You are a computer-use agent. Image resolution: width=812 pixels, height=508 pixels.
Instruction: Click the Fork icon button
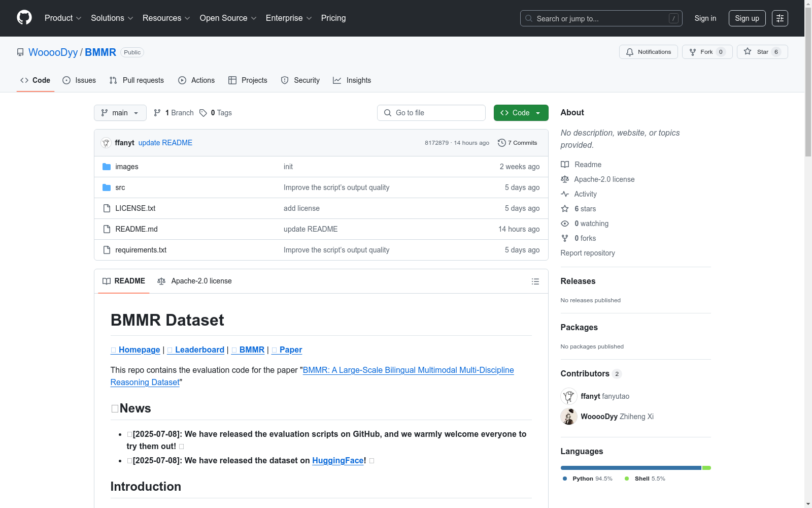click(693, 52)
